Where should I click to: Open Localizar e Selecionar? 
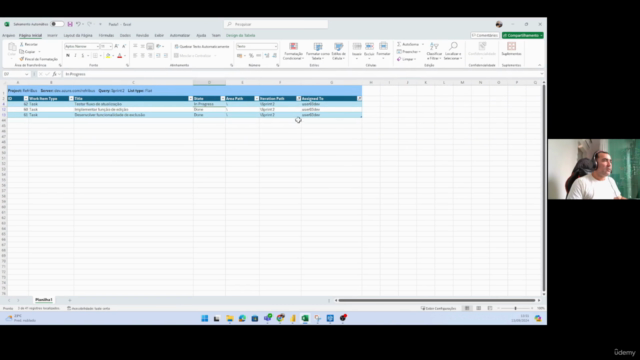[453, 51]
